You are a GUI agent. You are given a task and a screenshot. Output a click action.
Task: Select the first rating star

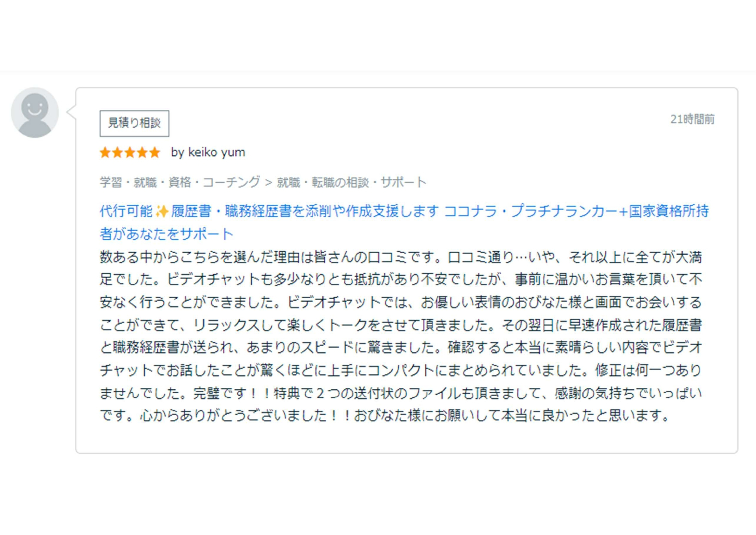click(105, 152)
